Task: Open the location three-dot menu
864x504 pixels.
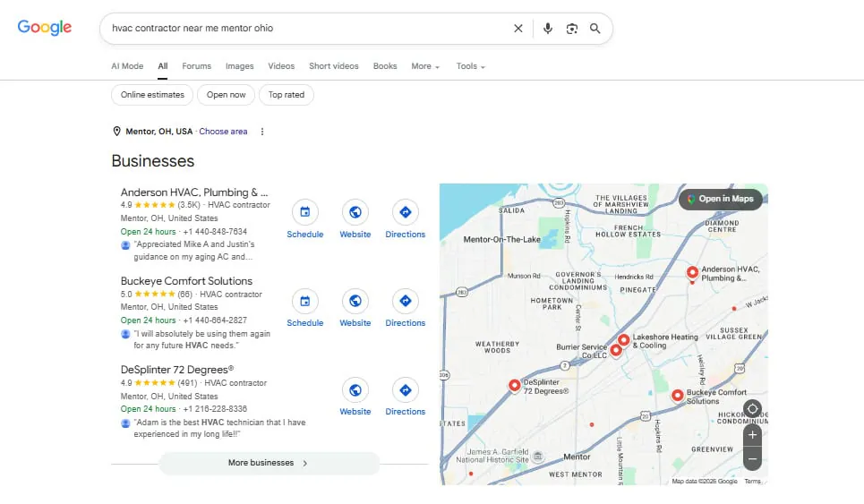Action: [x=262, y=132]
